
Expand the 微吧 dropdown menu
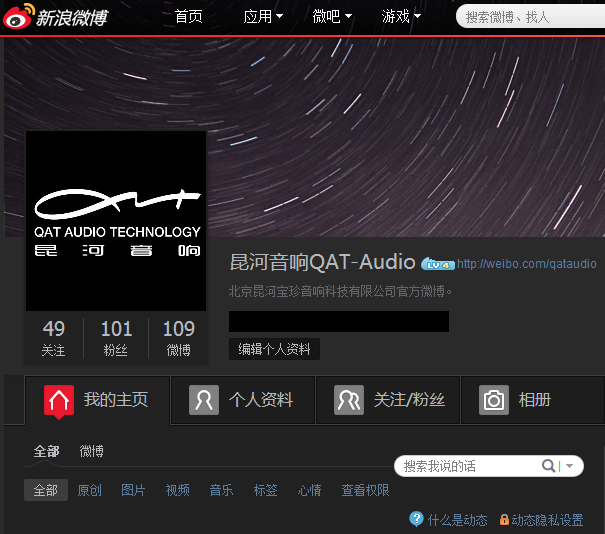332,17
